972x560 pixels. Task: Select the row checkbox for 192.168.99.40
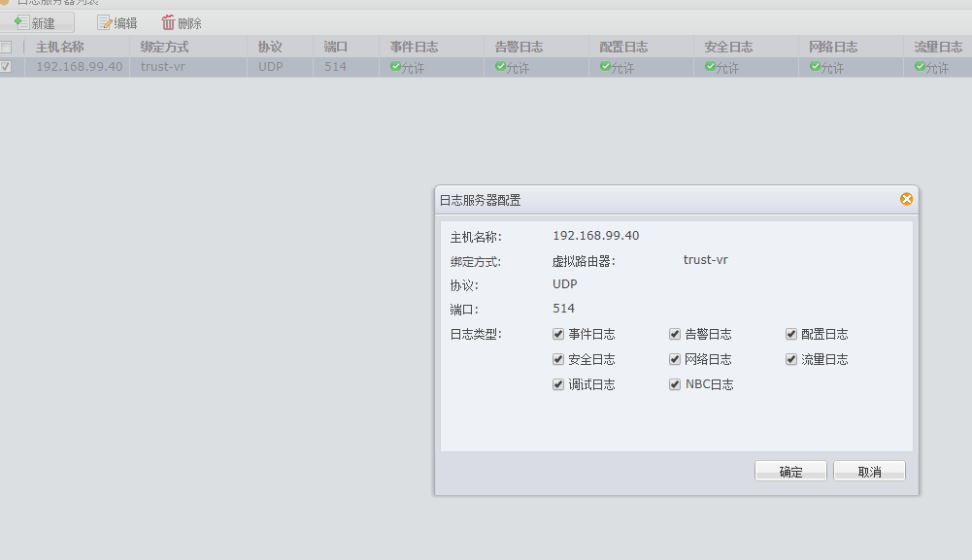point(6,67)
